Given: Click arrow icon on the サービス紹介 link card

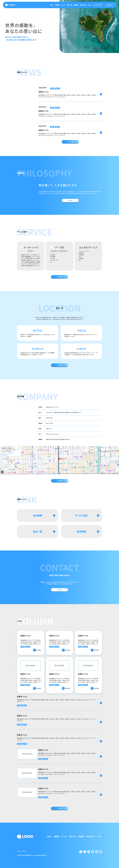Looking at the screenshot, I should coord(98,516).
